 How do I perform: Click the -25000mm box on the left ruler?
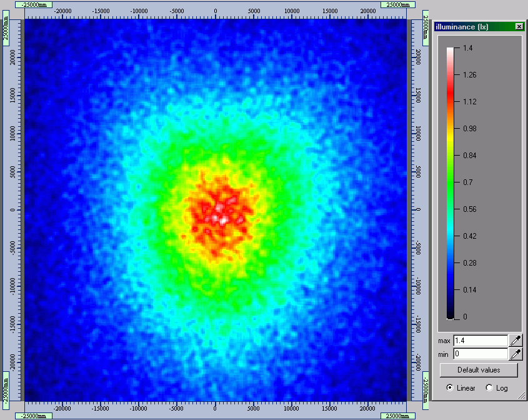(6, 390)
